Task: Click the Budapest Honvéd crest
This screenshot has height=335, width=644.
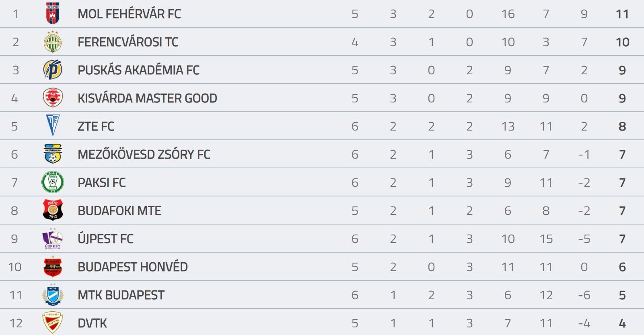Action: (x=53, y=266)
